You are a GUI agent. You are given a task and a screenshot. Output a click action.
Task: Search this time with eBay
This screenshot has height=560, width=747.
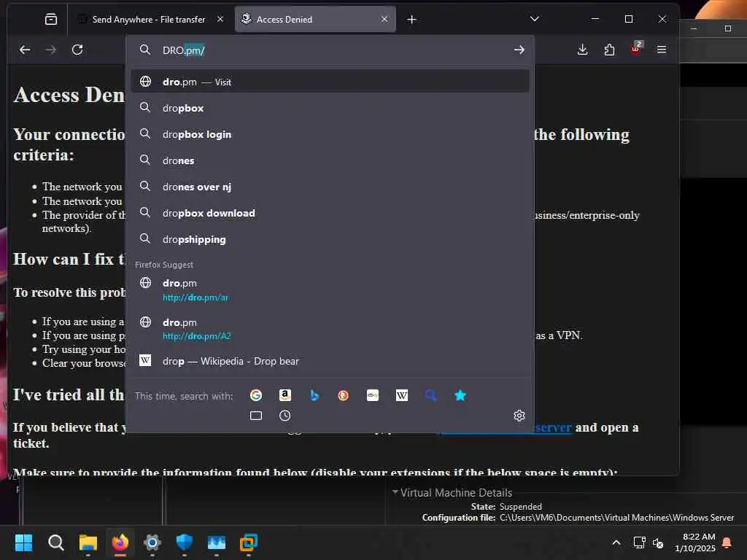[x=373, y=395]
